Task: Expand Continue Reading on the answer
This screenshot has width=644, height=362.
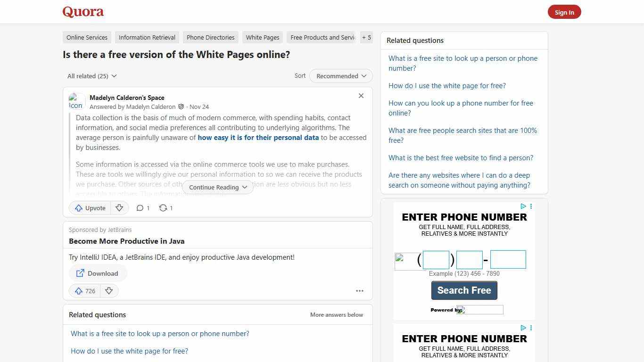Action: coord(217,187)
